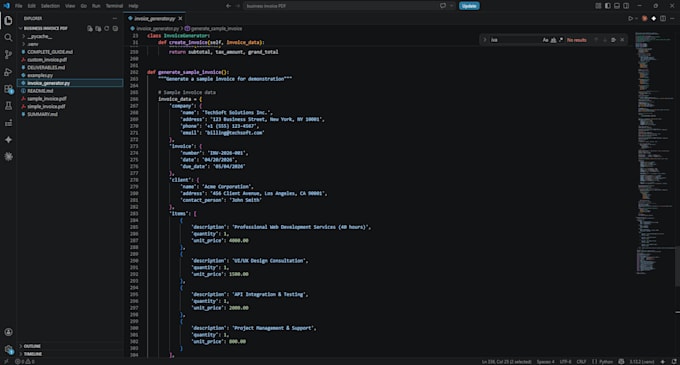
Task: Click the New Folder icon in Explorer header
Action: [x=98, y=29]
